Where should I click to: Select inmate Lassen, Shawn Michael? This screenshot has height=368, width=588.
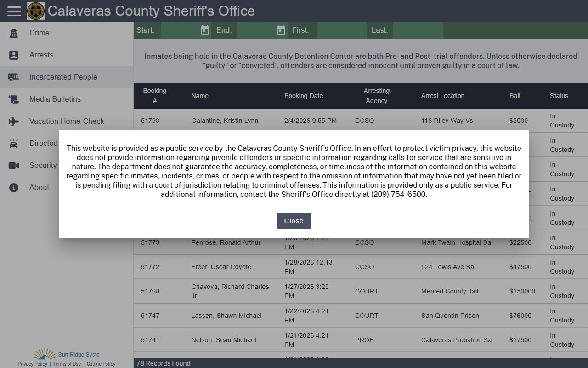click(226, 316)
